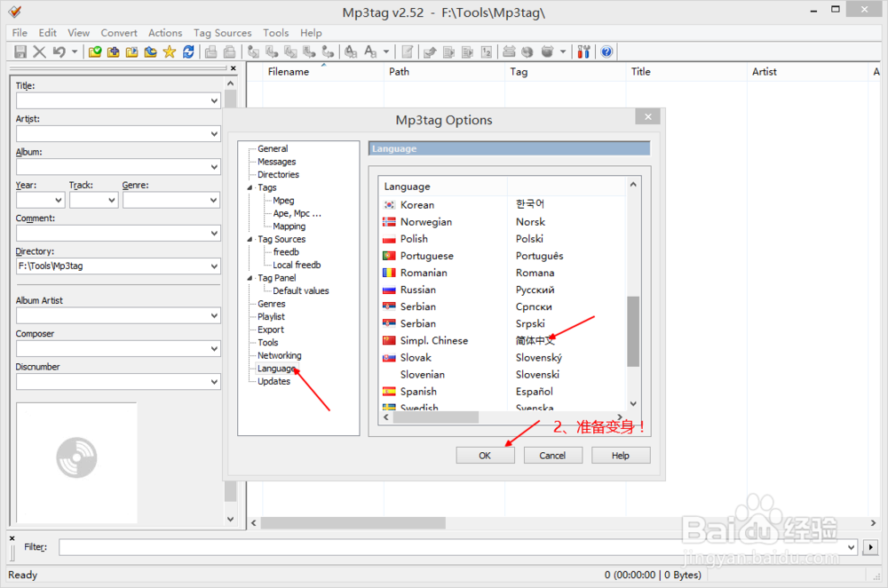Click the Auto-numbering wizard 1-2 toolbar icon

(487, 52)
